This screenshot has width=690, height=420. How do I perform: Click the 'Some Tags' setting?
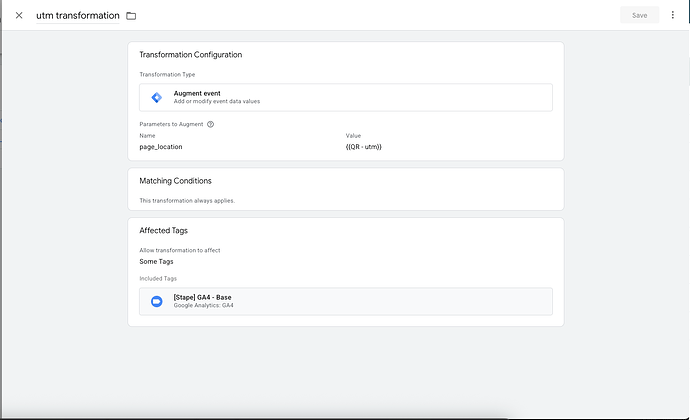[158, 261]
